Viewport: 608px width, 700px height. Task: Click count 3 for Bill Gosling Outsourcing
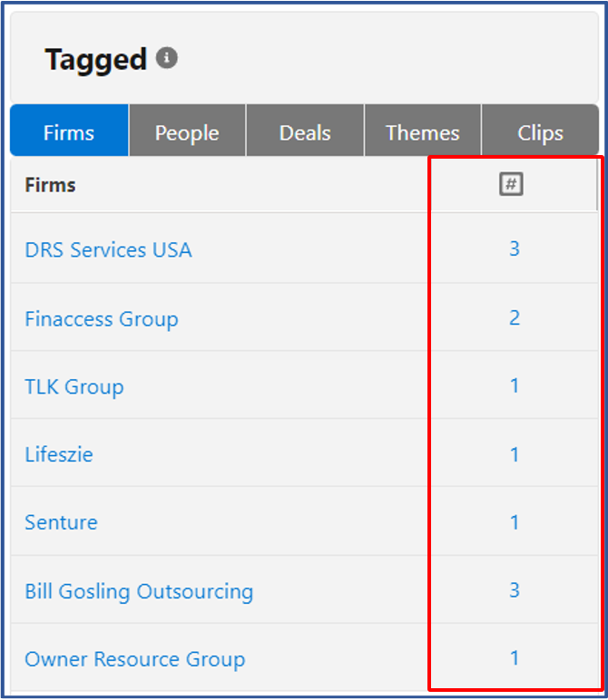point(514,589)
